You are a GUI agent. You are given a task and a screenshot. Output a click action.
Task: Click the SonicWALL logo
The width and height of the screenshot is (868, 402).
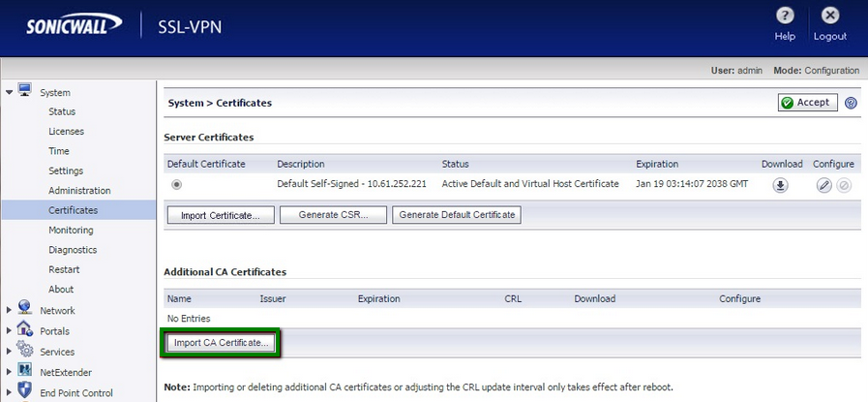75,25
